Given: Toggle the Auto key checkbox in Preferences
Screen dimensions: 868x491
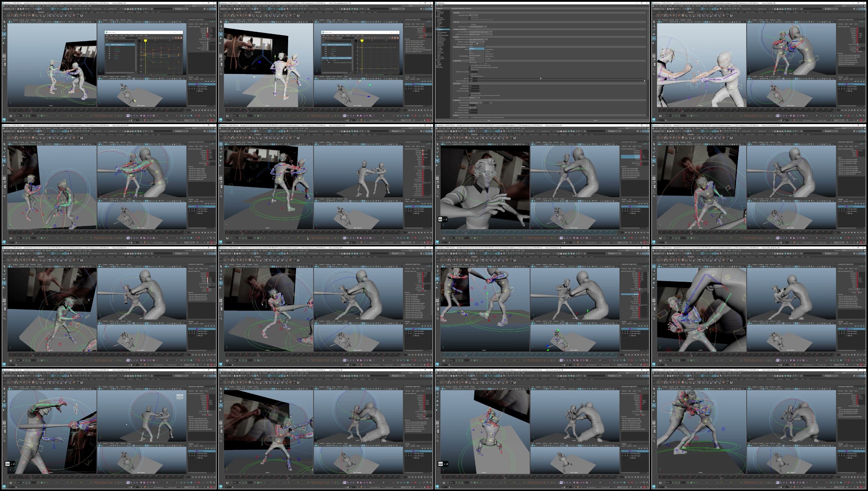Looking at the screenshot, I should pos(470,24).
